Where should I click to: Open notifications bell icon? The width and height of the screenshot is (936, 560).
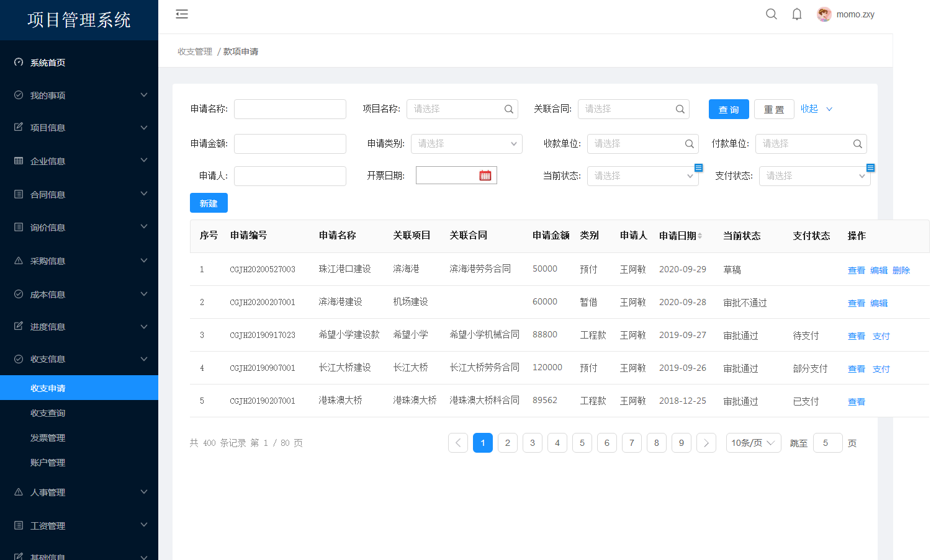(797, 14)
